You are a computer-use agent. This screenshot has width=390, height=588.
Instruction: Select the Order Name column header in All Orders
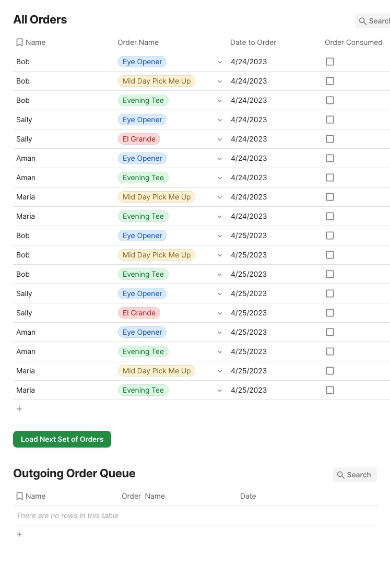(x=138, y=42)
